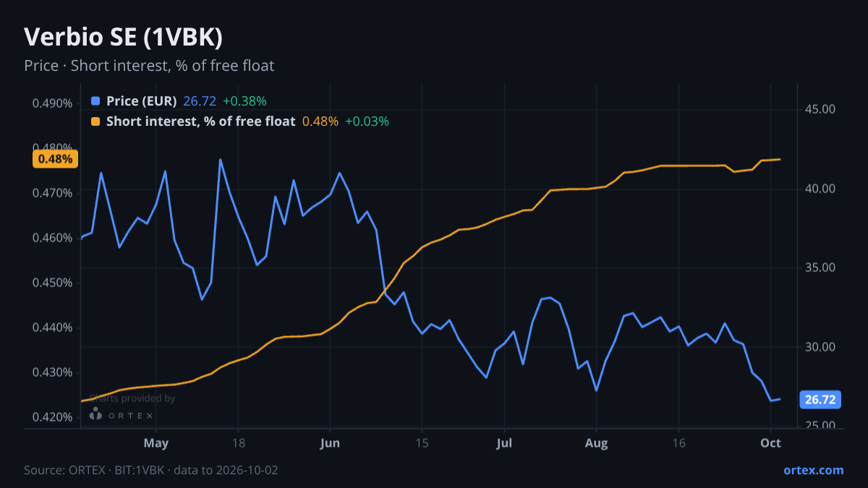
Task: Click the 40.00 right axis label
Action: pyautogui.click(x=820, y=189)
